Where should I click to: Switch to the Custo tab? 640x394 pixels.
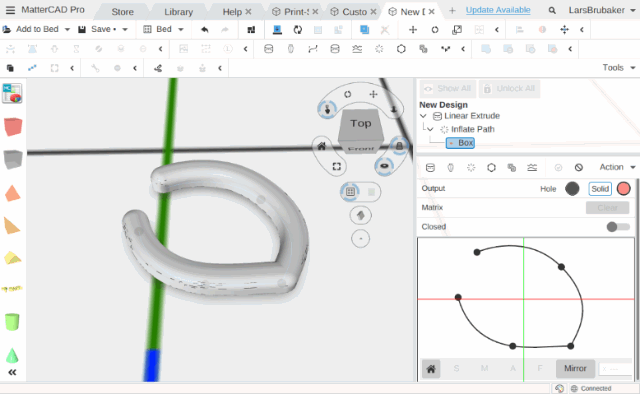click(x=353, y=12)
